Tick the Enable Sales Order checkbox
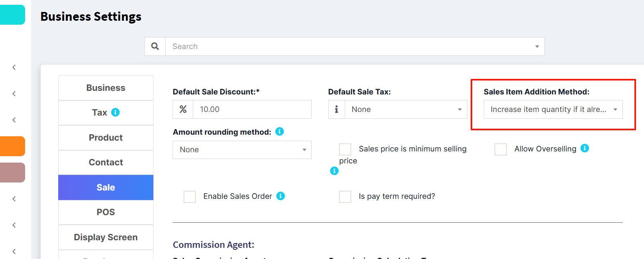 coord(190,197)
